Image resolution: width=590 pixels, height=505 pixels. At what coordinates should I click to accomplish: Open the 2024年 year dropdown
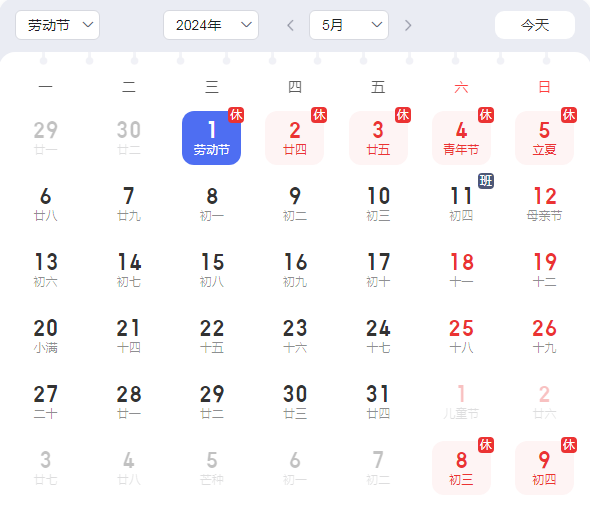tap(211, 25)
